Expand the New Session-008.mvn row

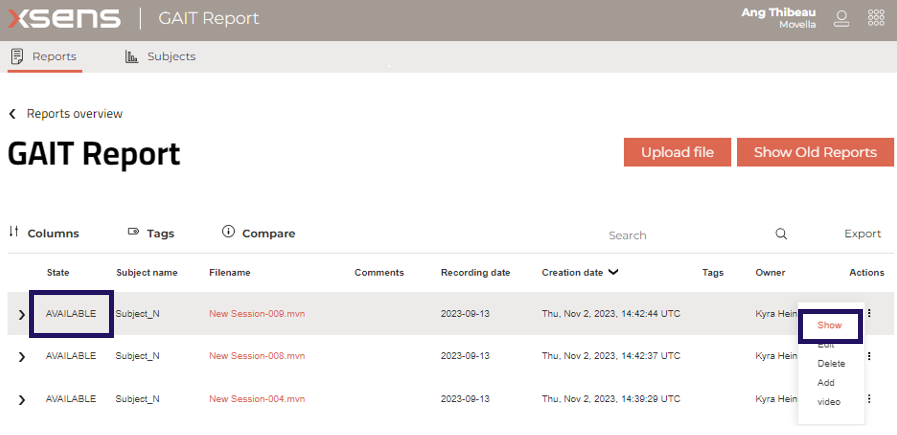tap(22, 357)
